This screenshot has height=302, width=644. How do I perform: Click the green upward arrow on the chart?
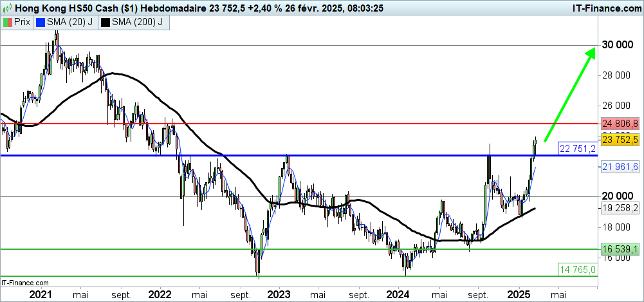[x=569, y=94]
